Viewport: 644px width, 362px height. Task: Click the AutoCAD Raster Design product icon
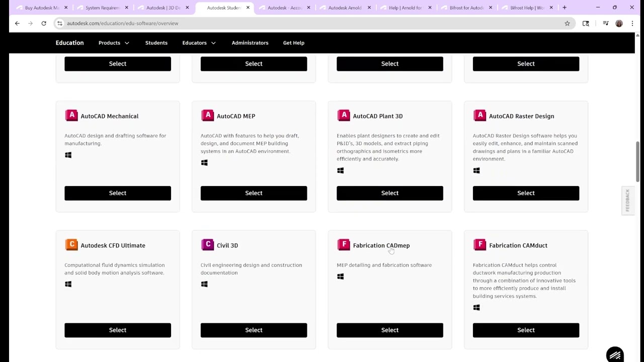479,116
